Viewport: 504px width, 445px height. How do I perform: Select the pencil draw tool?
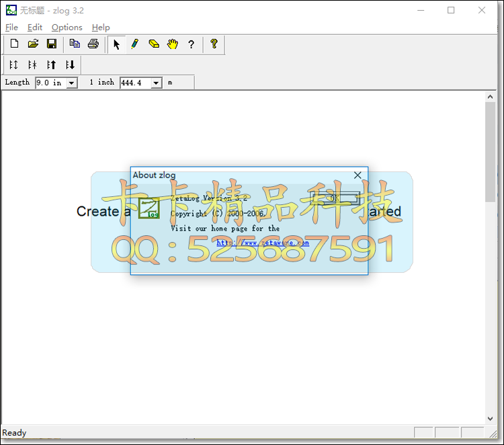pyautogui.click(x=135, y=44)
